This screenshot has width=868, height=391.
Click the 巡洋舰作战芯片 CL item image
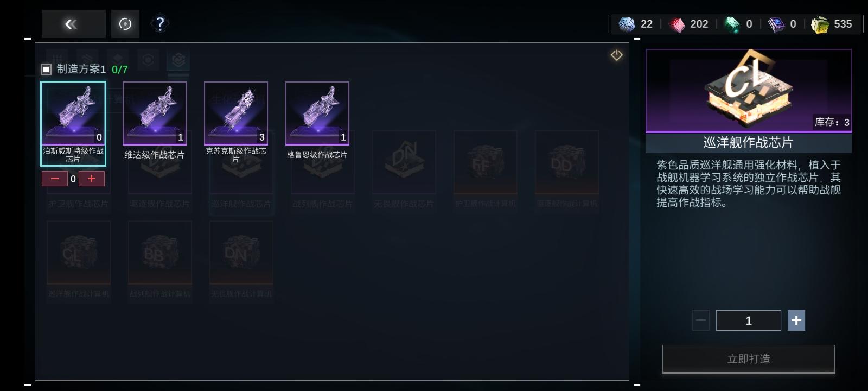749,90
